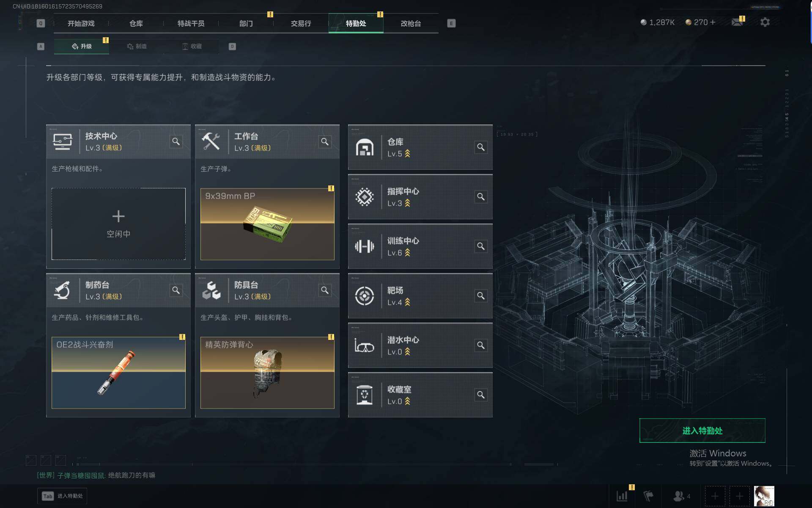Switch to the 仓库 top tab
Viewport: 812px width, 508px height.
[x=136, y=23]
